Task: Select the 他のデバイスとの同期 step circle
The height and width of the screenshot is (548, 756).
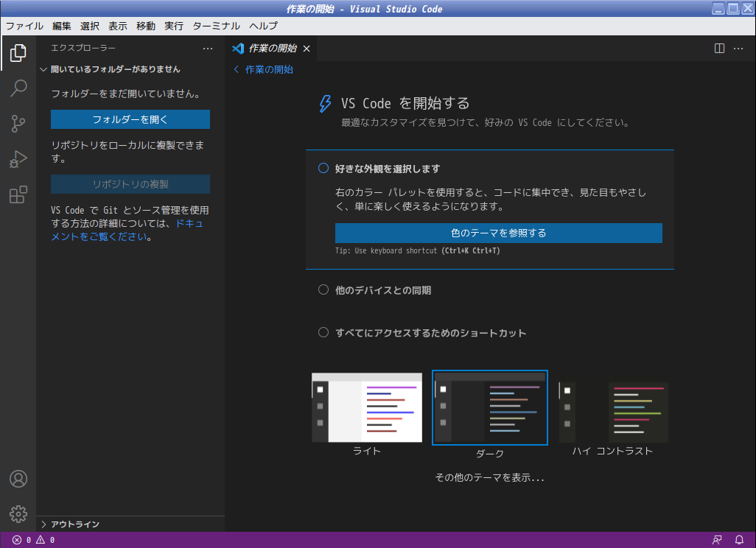Action: click(x=323, y=289)
